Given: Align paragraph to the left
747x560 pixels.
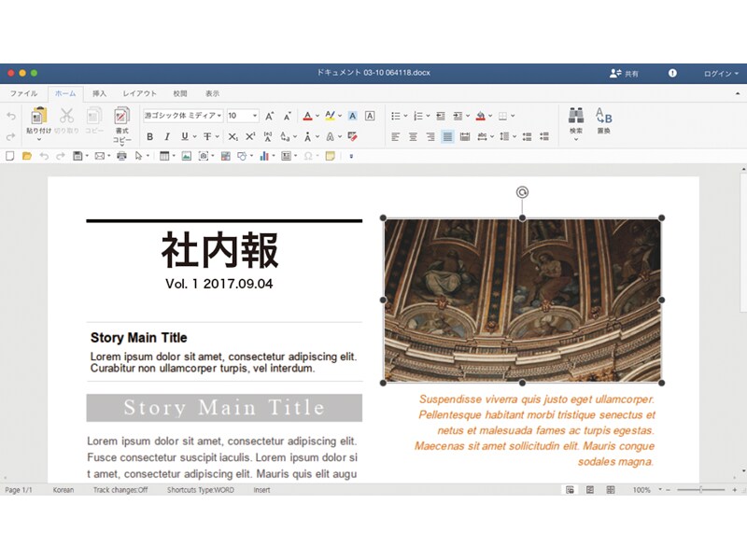Looking at the screenshot, I should point(395,137).
